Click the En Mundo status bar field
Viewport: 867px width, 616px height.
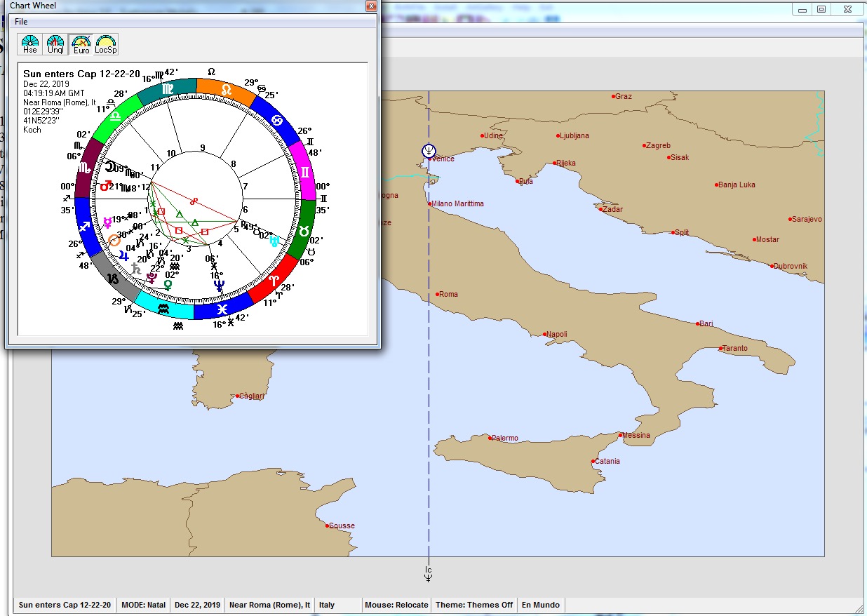540,605
